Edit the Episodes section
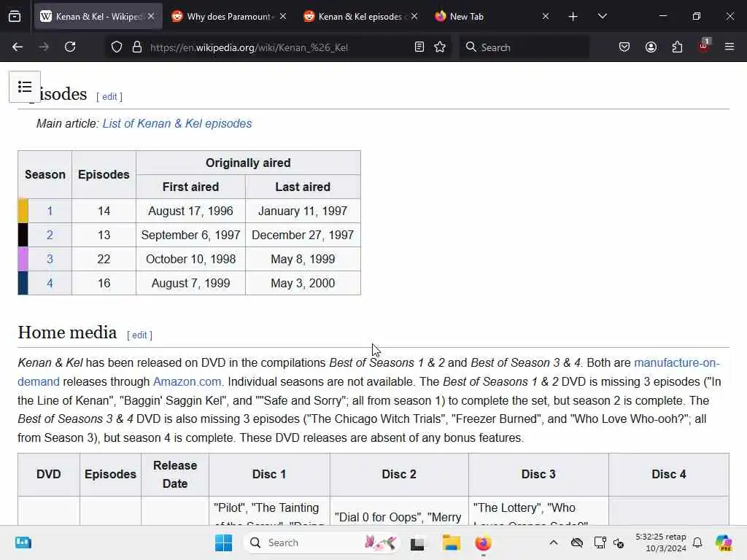The height and width of the screenshot is (560, 747). click(x=109, y=97)
